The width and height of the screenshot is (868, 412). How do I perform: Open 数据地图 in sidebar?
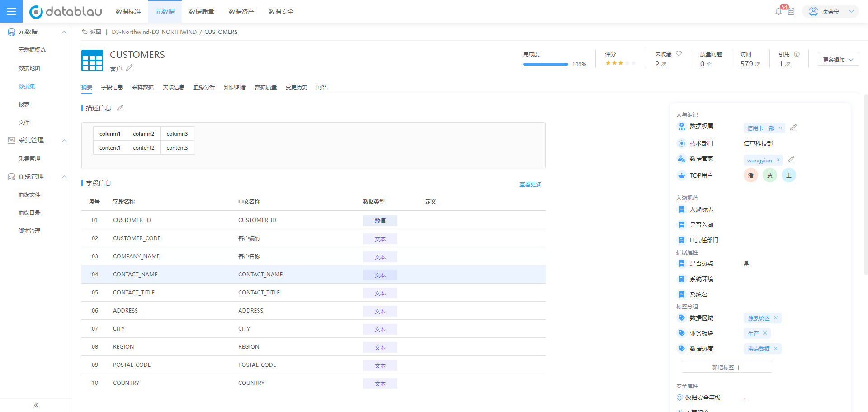(29, 68)
